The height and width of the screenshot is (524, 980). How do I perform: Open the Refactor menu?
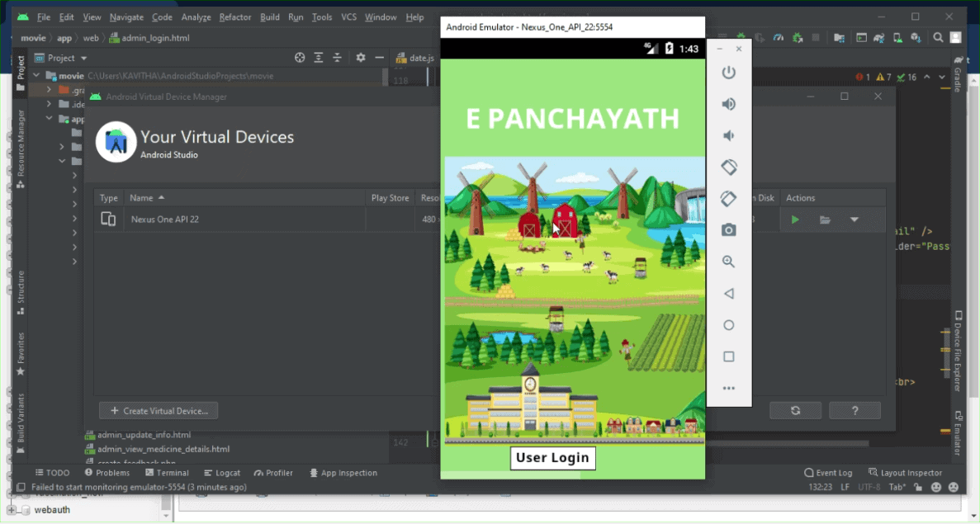235,17
